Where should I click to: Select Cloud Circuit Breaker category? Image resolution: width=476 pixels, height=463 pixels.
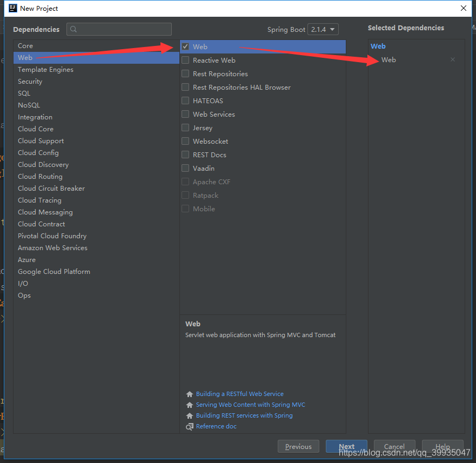point(96,188)
